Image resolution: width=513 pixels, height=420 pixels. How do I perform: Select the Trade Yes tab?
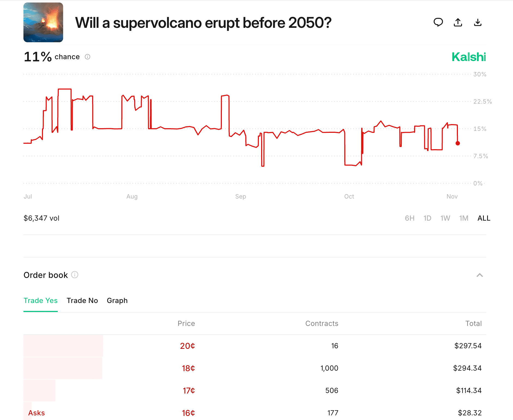coord(41,301)
